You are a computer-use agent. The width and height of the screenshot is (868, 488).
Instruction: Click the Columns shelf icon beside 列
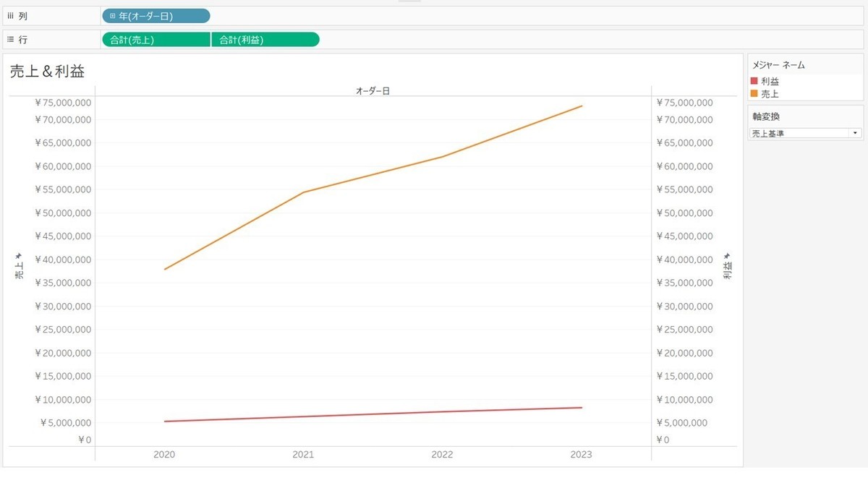pos(10,16)
